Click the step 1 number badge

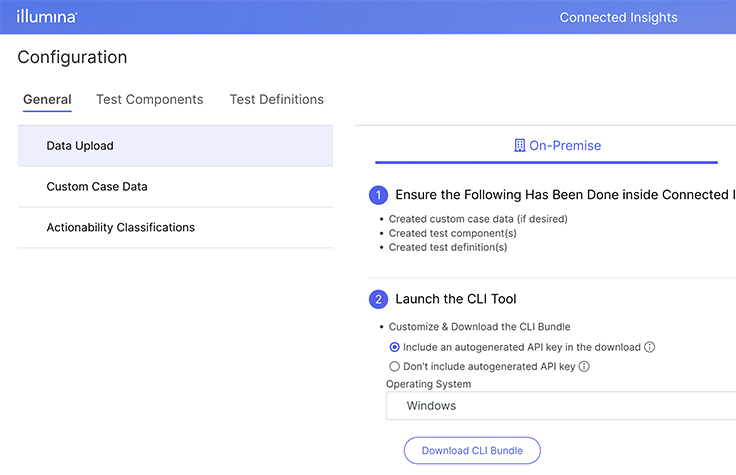(378, 195)
